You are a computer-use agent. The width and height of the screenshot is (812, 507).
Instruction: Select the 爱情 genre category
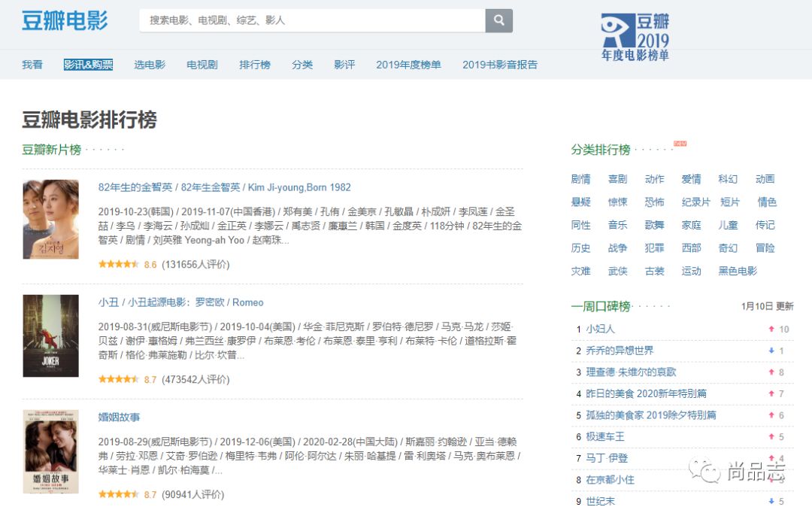point(692,179)
